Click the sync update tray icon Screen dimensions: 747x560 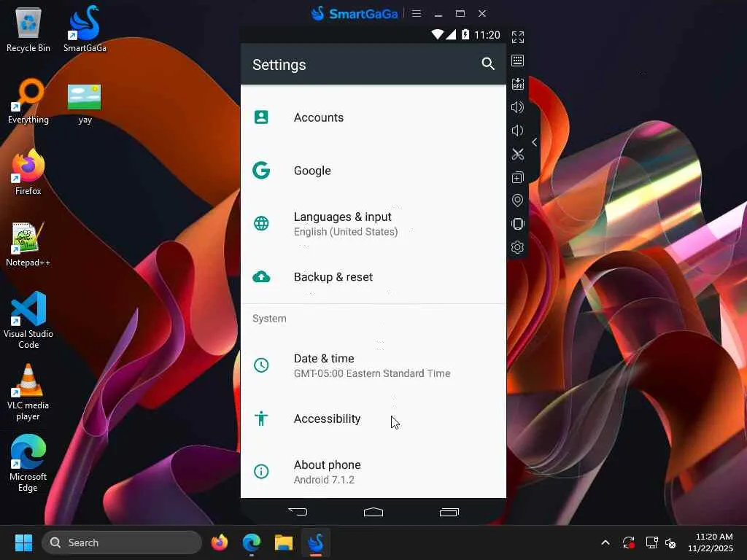(628, 542)
